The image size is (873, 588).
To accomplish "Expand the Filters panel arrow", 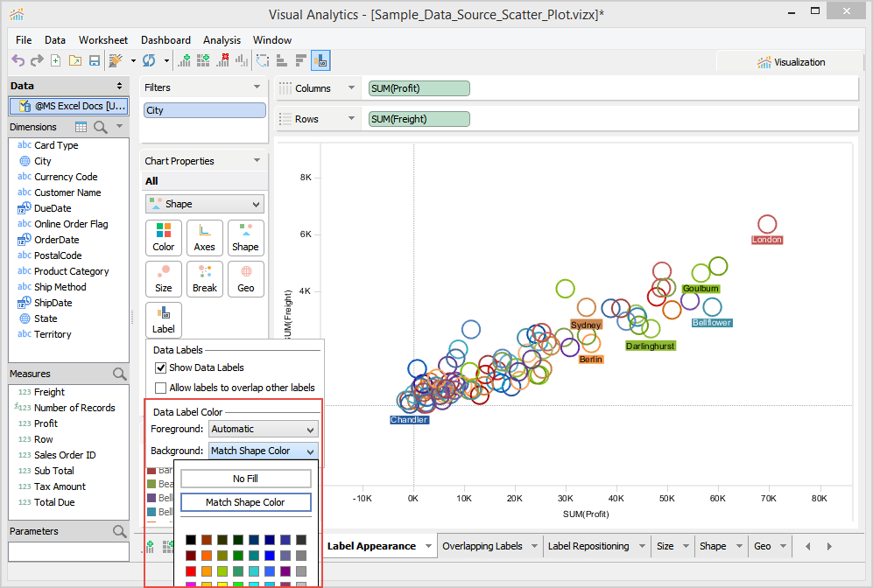I will tap(257, 87).
